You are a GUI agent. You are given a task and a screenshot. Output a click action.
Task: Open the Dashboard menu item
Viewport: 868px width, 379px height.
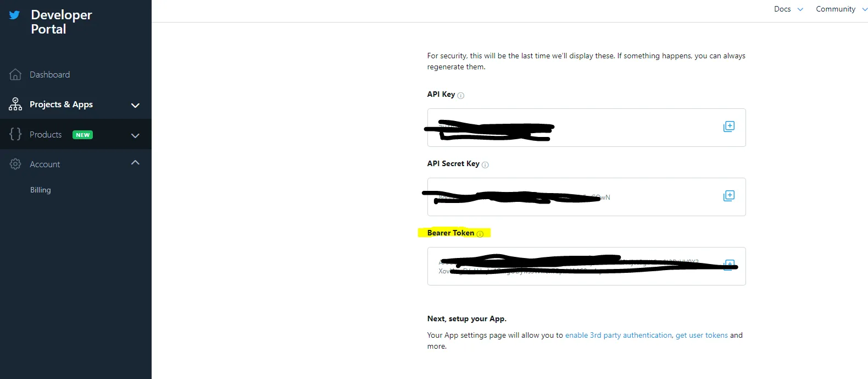coord(49,75)
